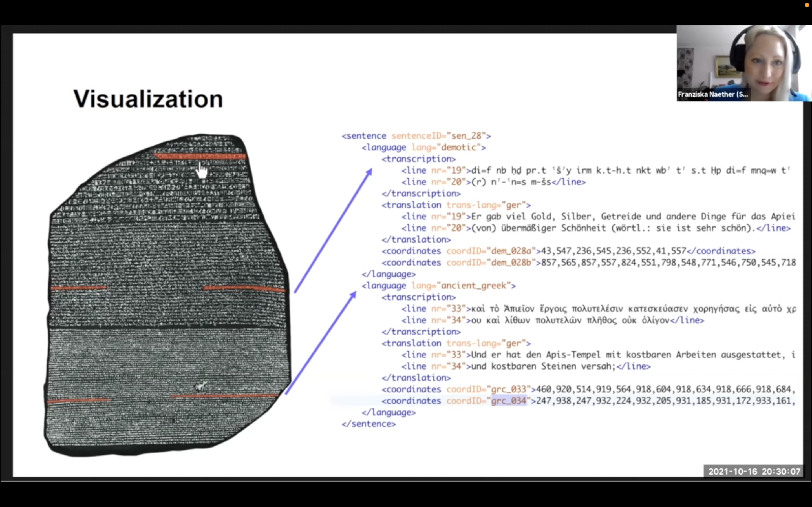The image size is (812, 507).
Task: Click the orange recording indicator dot
Action: 807,5
